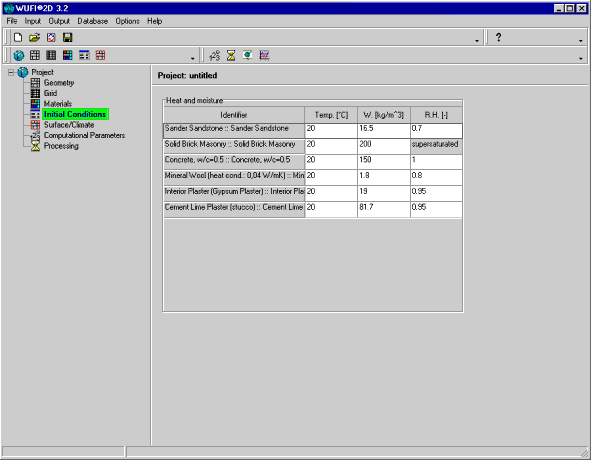Expand the first toolbar overflow arrow
Viewport: 591px width, 460px height.
click(477, 41)
